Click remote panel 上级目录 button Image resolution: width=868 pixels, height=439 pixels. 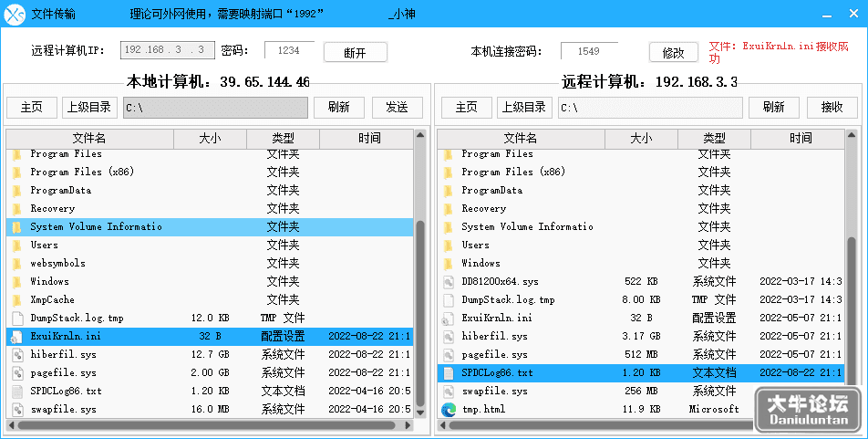(x=523, y=108)
